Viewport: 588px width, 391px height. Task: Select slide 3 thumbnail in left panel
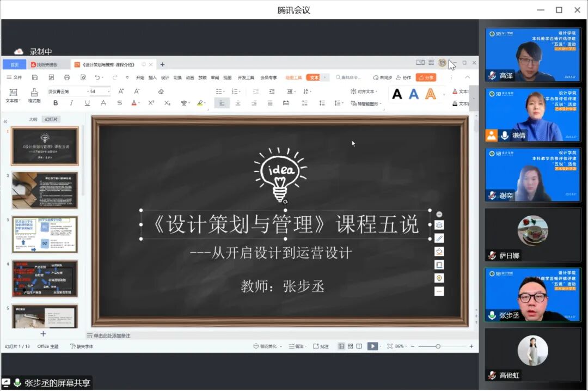pos(45,235)
